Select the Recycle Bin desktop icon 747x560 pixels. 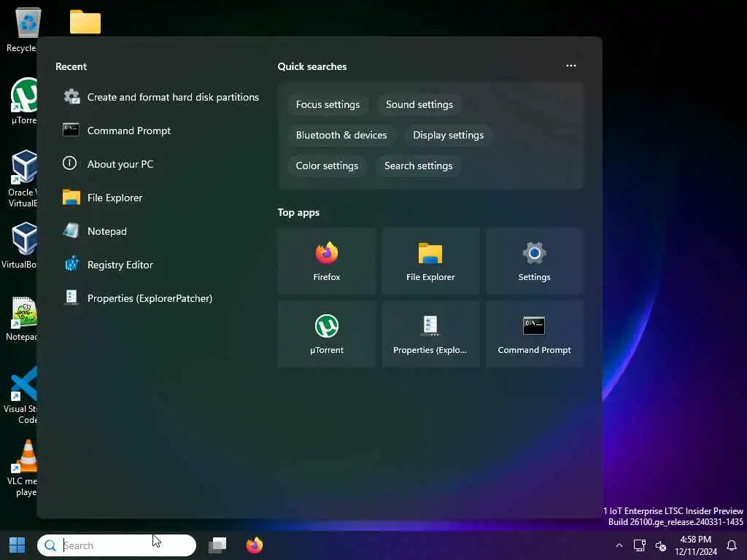pos(23,29)
